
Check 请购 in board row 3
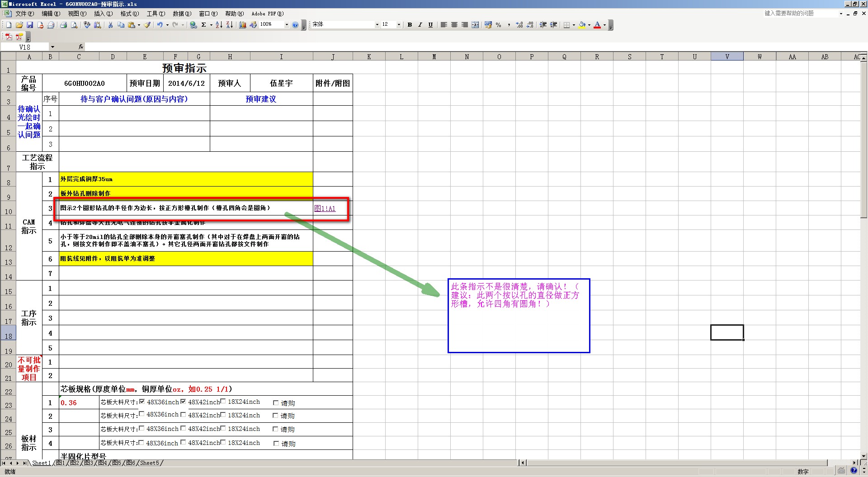[x=275, y=429]
